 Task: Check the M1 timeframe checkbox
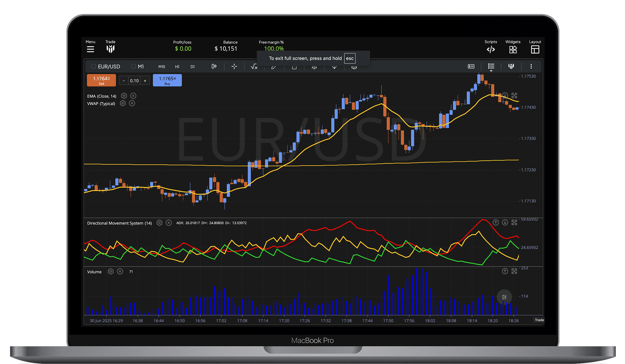click(x=133, y=66)
